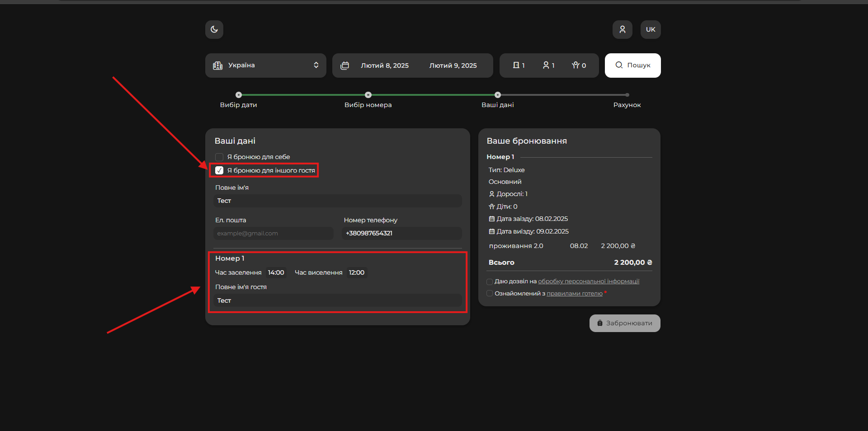
Task: Tick hotel rules acknowledgement checkbox
Action: tap(490, 294)
